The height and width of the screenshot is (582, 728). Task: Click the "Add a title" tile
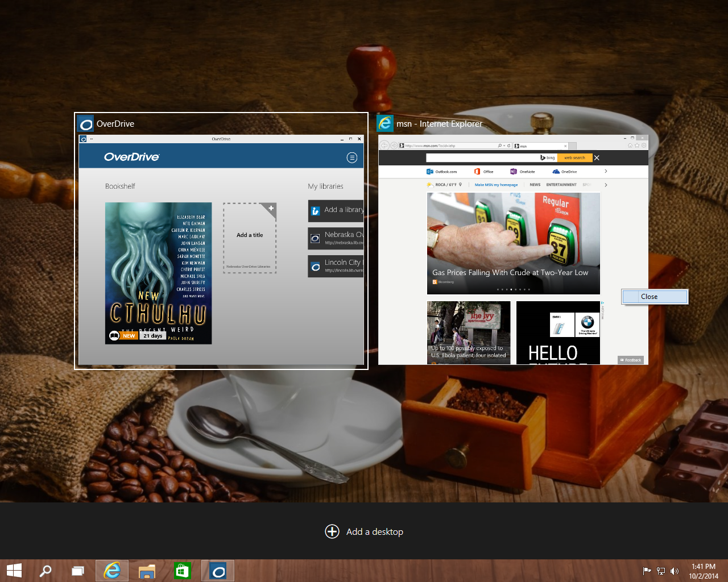[x=250, y=238]
